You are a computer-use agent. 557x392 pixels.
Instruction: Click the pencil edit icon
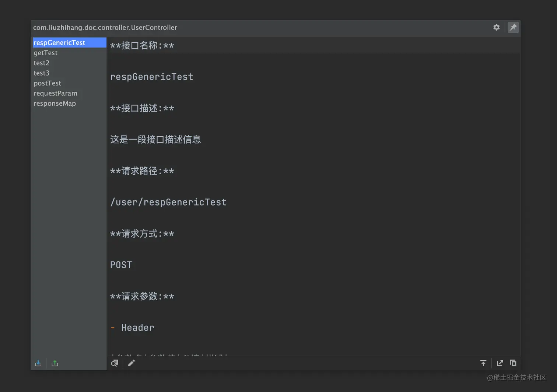pos(132,363)
